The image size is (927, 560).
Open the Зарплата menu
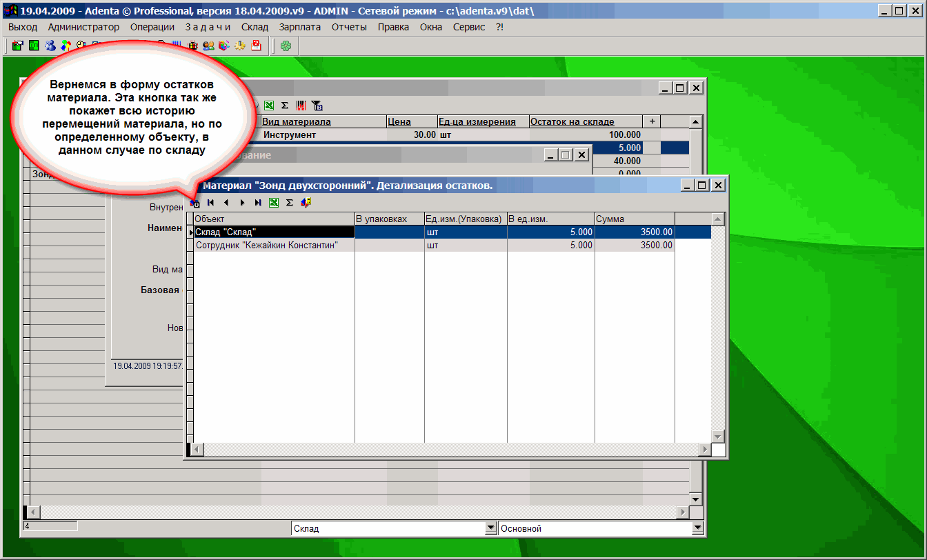(299, 27)
